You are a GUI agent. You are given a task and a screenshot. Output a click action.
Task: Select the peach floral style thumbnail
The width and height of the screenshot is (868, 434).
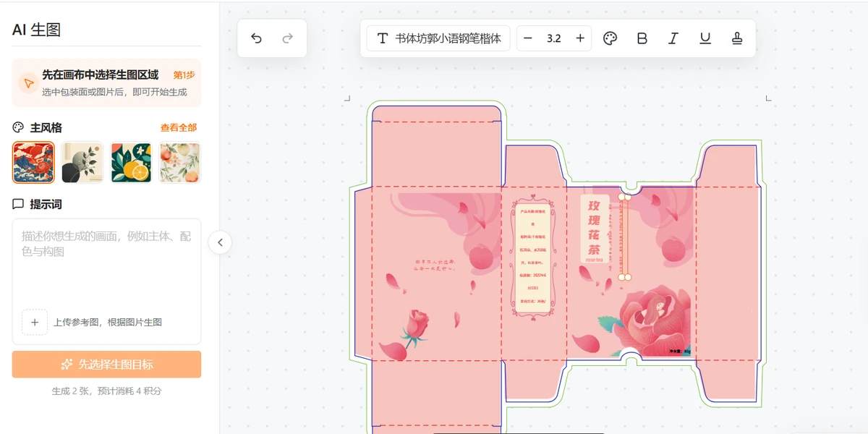[179, 162]
